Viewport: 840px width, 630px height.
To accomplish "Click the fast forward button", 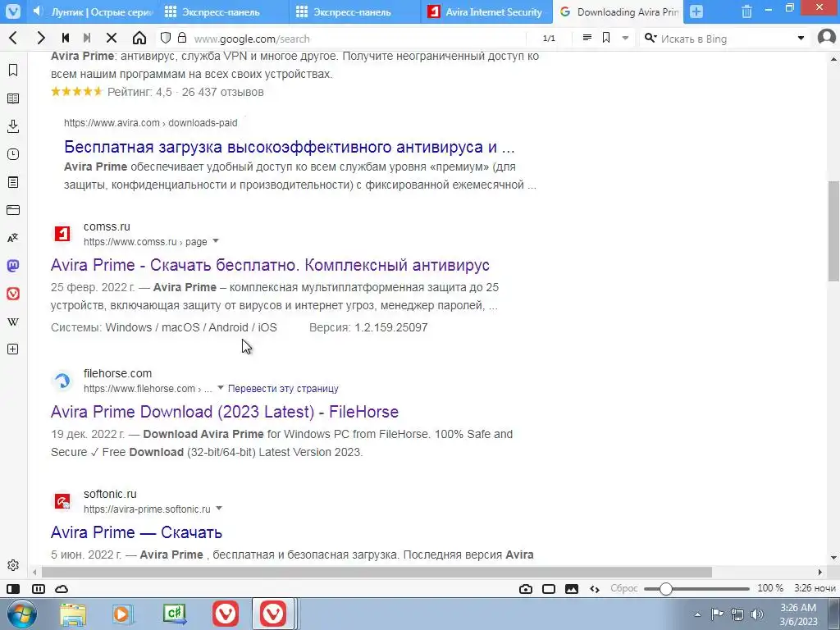I will coord(87,38).
